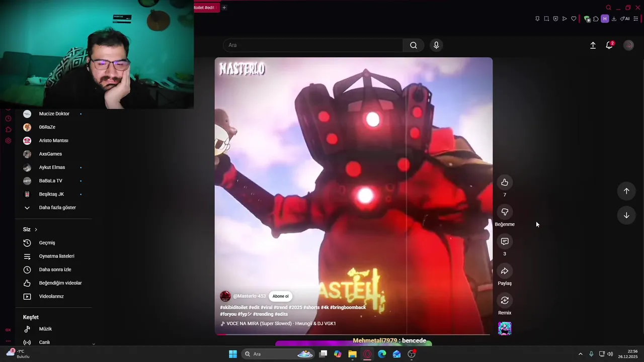Open the @Masterlo-453 channel link

click(249, 296)
